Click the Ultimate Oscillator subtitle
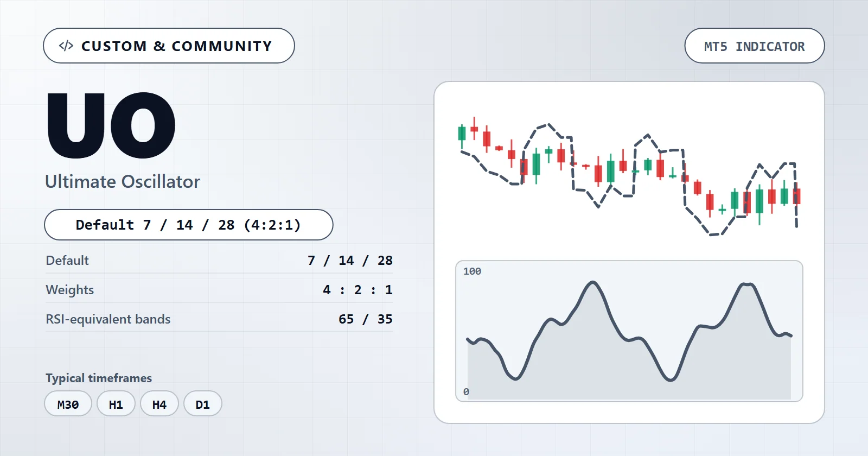868x456 pixels. (x=123, y=181)
